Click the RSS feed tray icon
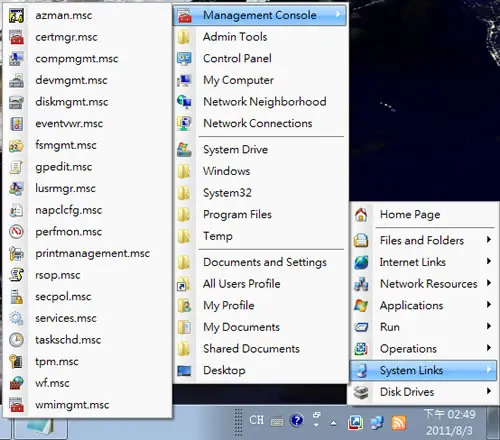This screenshot has width=500, height=440. 399,423
